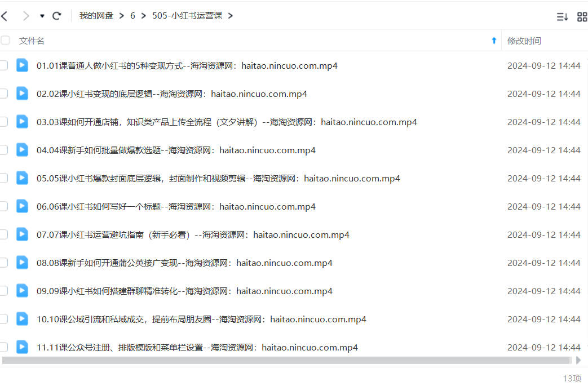Screen dimensions: 588x386
Task: Click modified time of 06.06课 file
Action: click(x=544, y=206)
